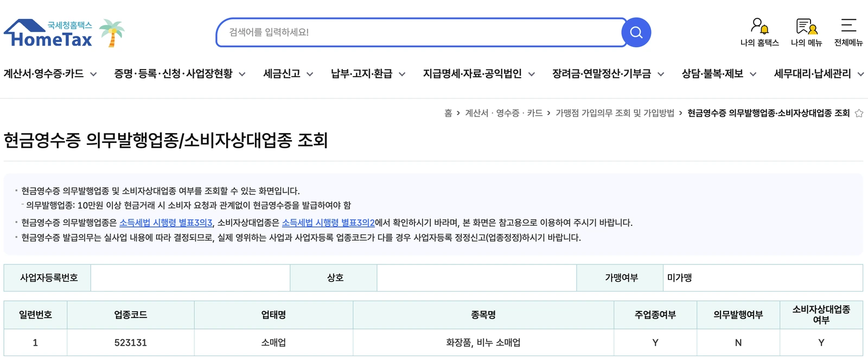Open 증명·등록·신청·사업장현황 menu
This screenshot has height=361, width=868.
point(173,74)
